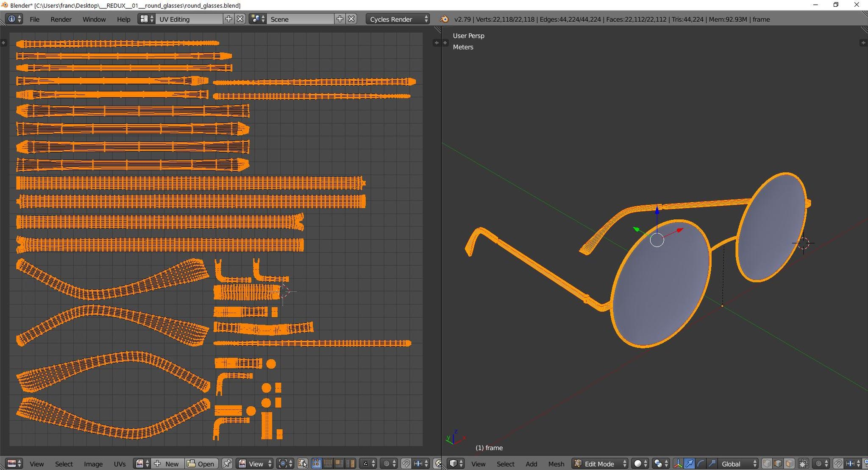
Task: Toggle snapping in the 3D viewport
Action: pyautogui.click(x=838, y=464)
